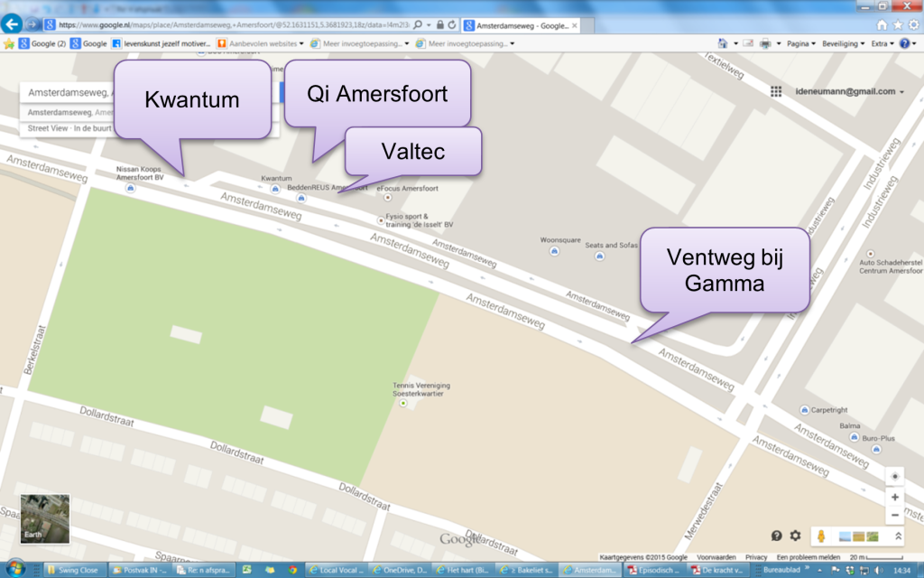Viewport: 924px width, 578px height.
Task: Click Street View link in search card
Action: coord(48,128)
